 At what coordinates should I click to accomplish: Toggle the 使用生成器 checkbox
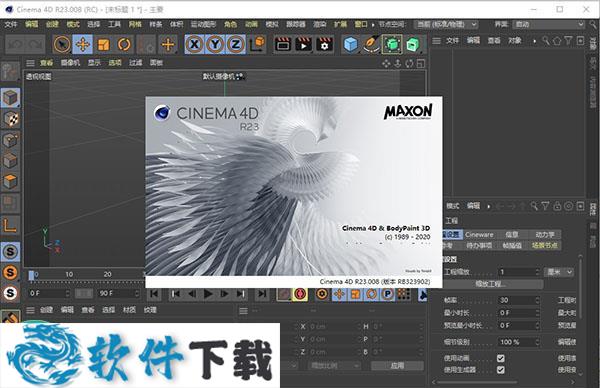501,370
